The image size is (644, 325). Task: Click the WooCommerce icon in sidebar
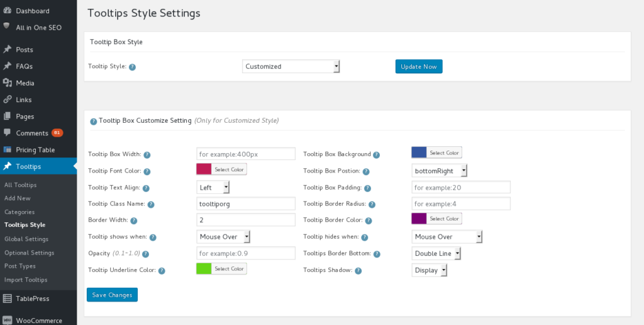click(7, 321)
